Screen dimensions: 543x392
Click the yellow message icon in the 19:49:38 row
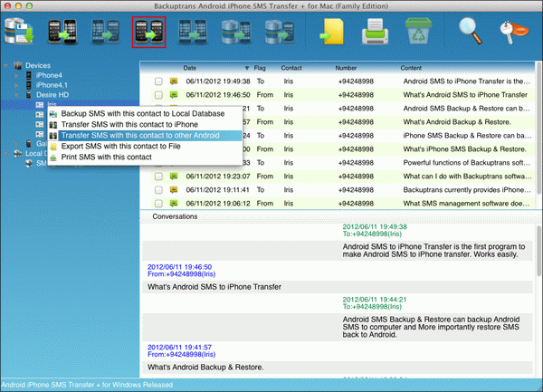tap(174, 81)
